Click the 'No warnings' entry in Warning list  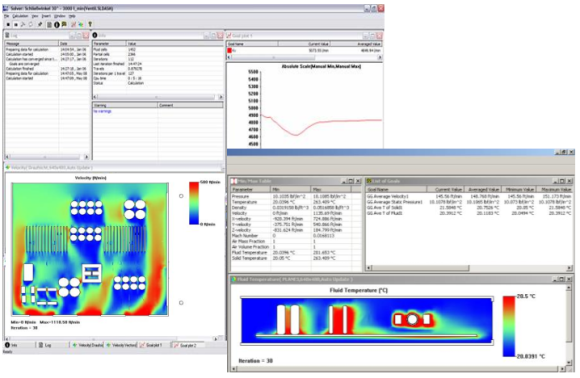tap(102, 111)
